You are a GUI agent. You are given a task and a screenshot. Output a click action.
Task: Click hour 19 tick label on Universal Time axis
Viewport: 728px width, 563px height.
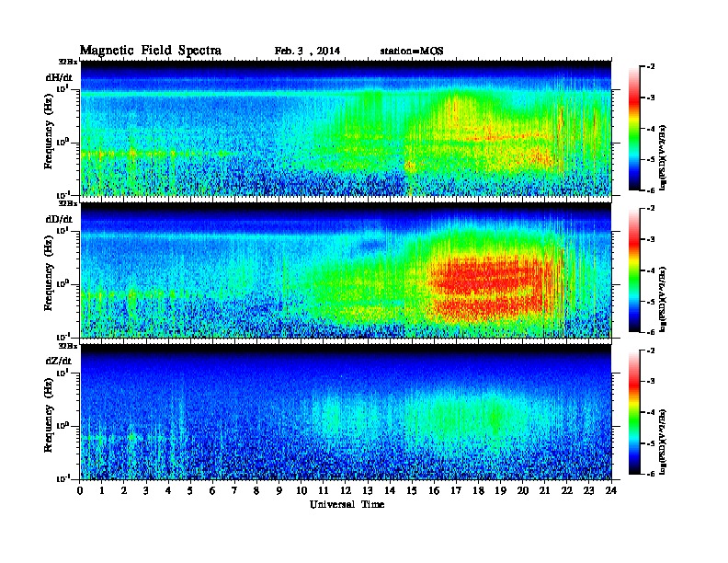(500, 491)
